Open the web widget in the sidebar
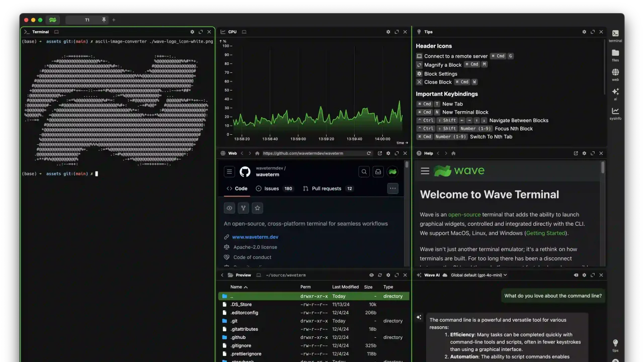This screenshot has height=362, width=644. pyautogui.click(x=615, y=74)
